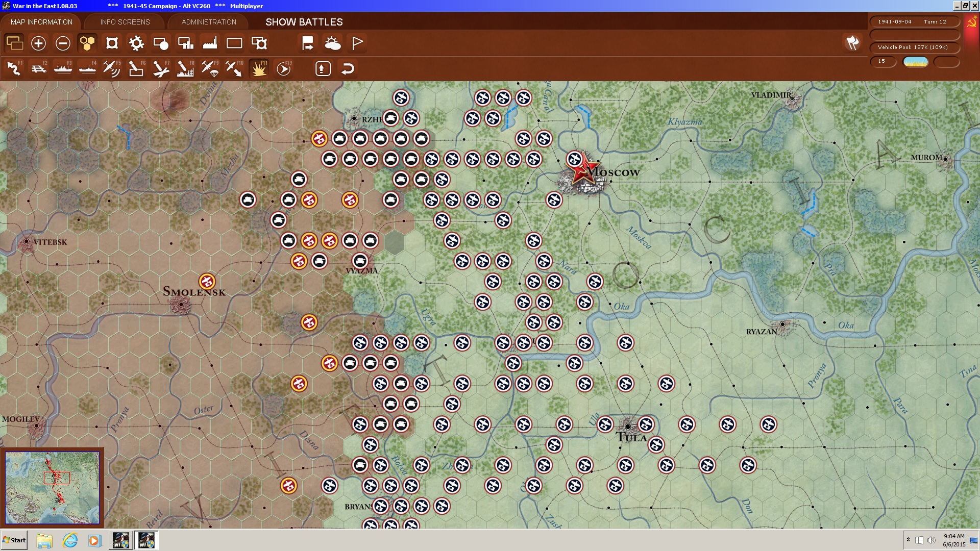
Task: Select F9 air transport mode
Action: tap(210, 68)
